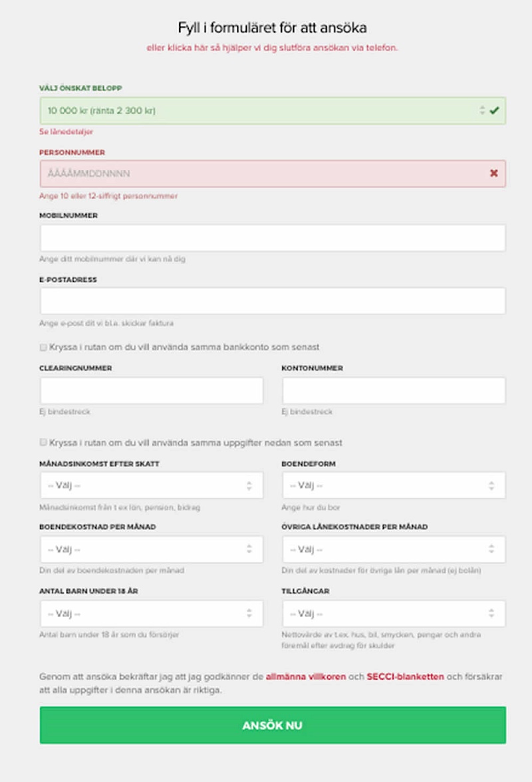The image size is (532, 782).
Task: Tick the box to reuse previous details below
Action: [44, 442]
